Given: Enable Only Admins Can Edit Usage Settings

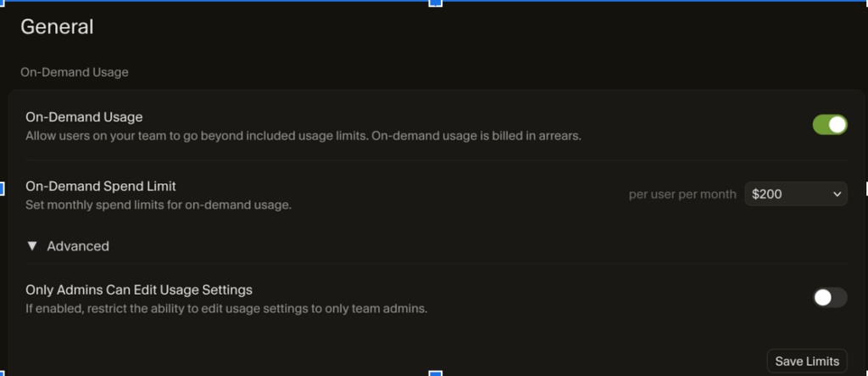Looking at the screenshot, I should [829, 297].
